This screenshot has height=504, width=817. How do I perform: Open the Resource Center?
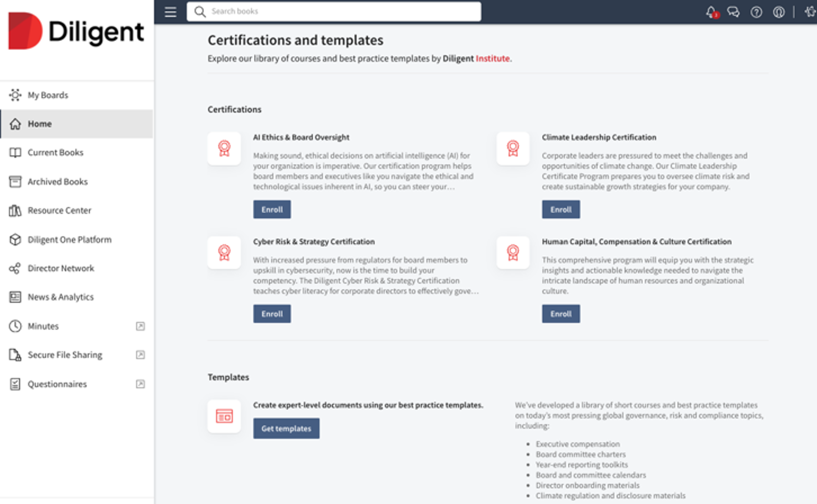click(77, 211)
